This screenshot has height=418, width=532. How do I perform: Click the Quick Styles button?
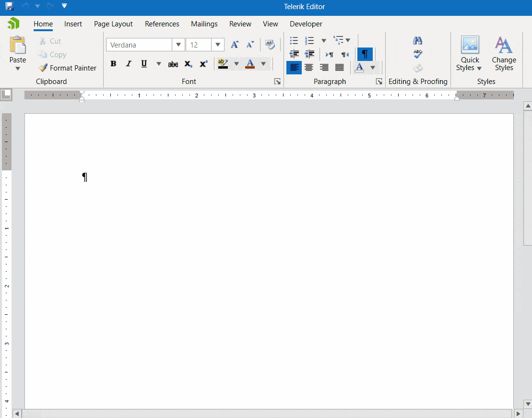(470, 54)
